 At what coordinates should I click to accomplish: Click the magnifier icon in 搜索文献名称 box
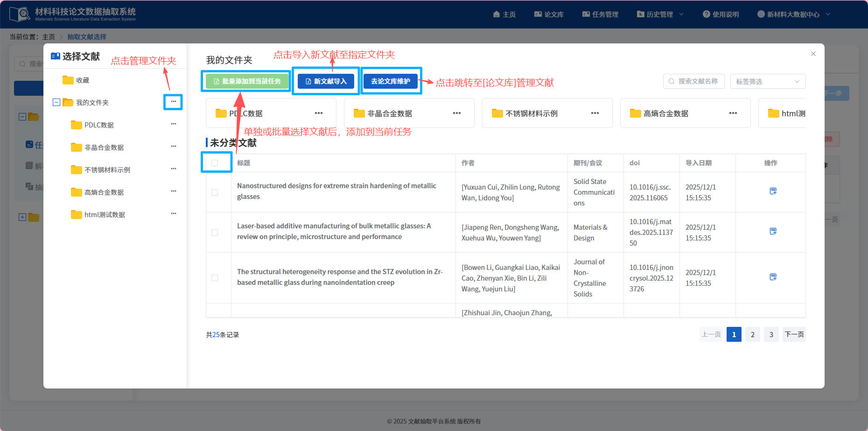click(x=672, y=81)
